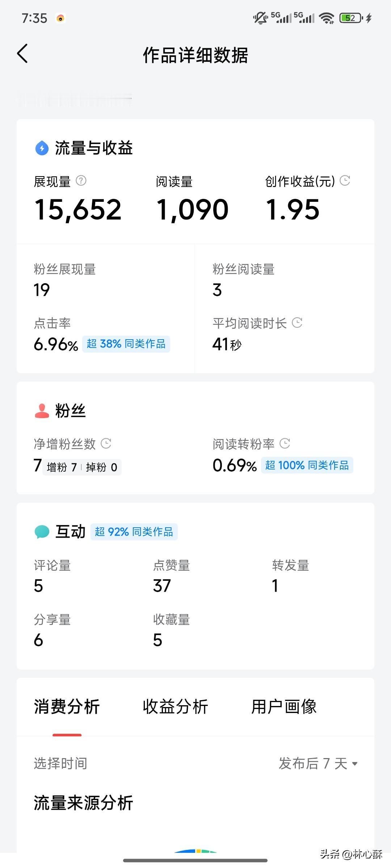Tap the back arrow icon
The image size is (391, 868).
[x=22, y=54]
